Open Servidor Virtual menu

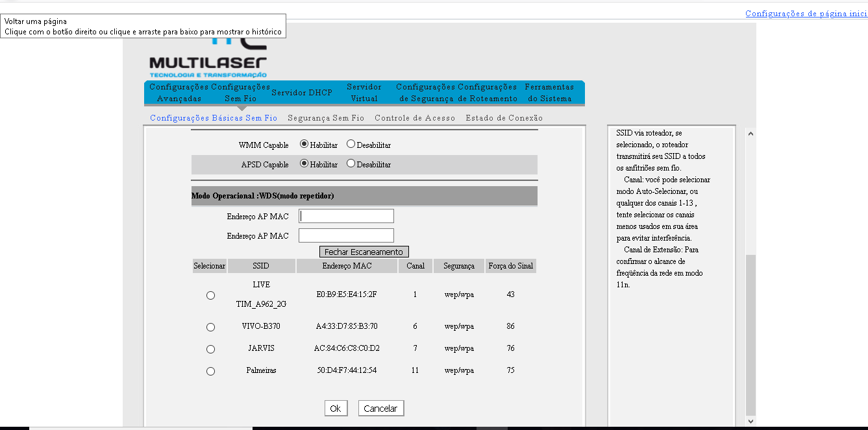coord(364,93)
